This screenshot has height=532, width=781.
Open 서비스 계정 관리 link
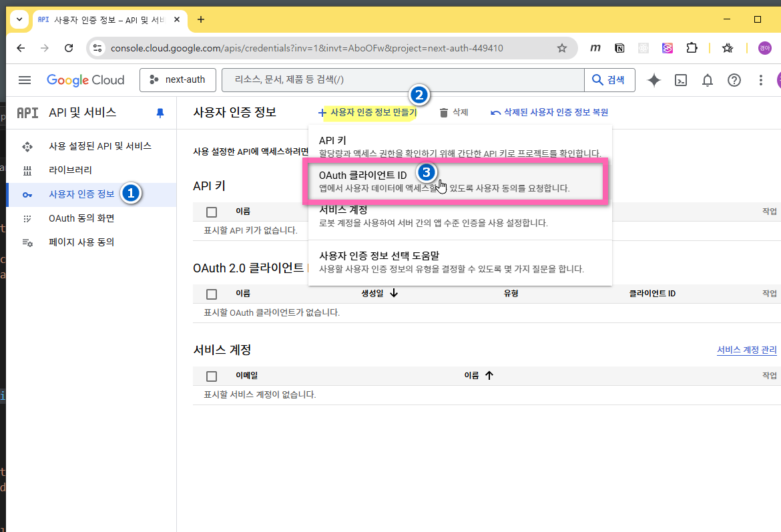(x=746, y=350)
